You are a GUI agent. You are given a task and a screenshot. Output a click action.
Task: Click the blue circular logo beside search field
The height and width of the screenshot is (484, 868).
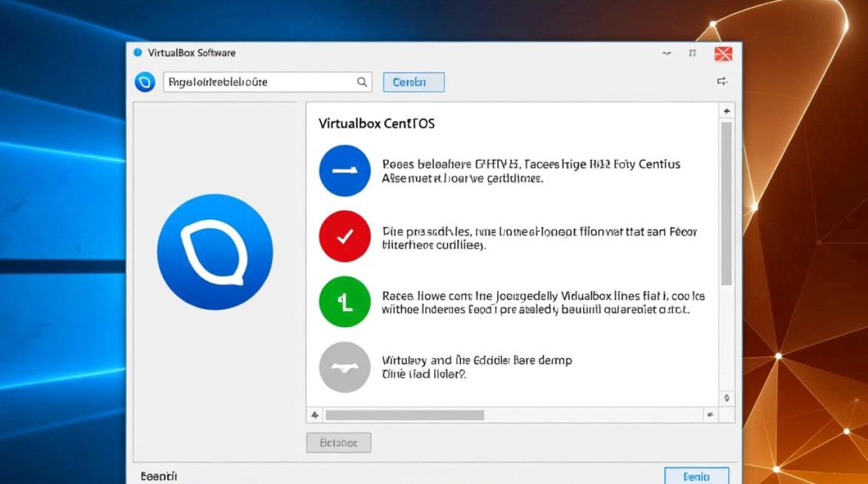coord(145,82)
